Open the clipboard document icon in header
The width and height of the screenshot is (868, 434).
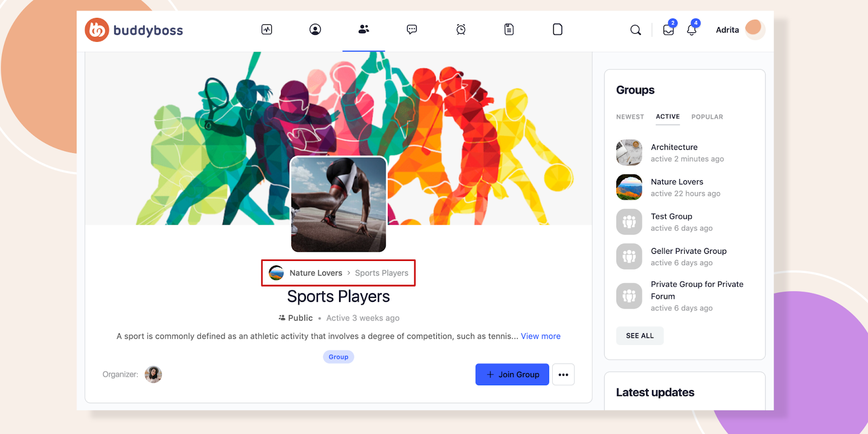509,29
